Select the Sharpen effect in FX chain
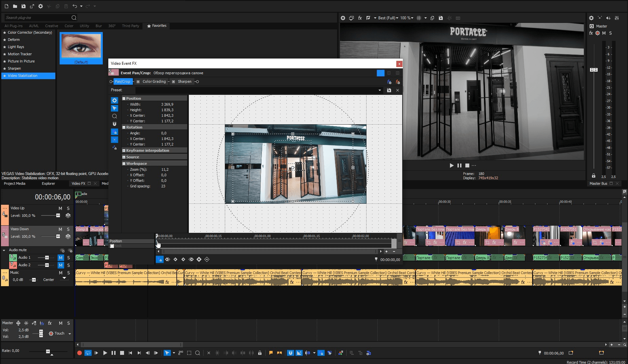The image size is (628, 364). click(x=184, y=82)
